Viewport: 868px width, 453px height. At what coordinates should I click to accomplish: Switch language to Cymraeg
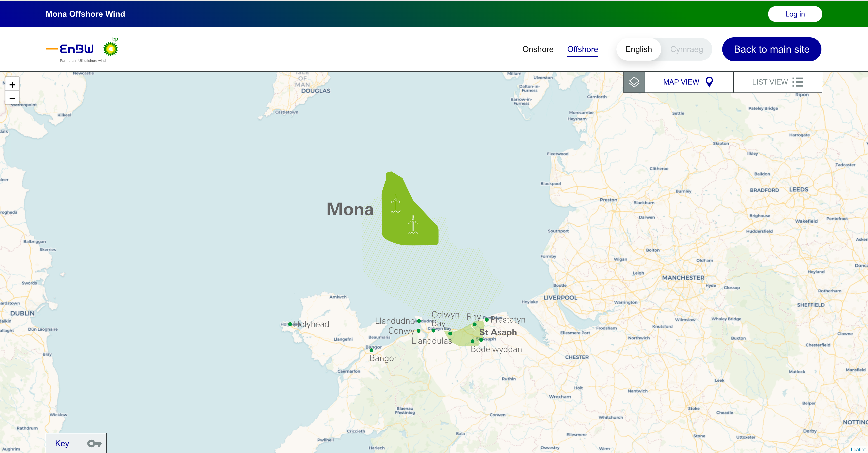point(686,49)
